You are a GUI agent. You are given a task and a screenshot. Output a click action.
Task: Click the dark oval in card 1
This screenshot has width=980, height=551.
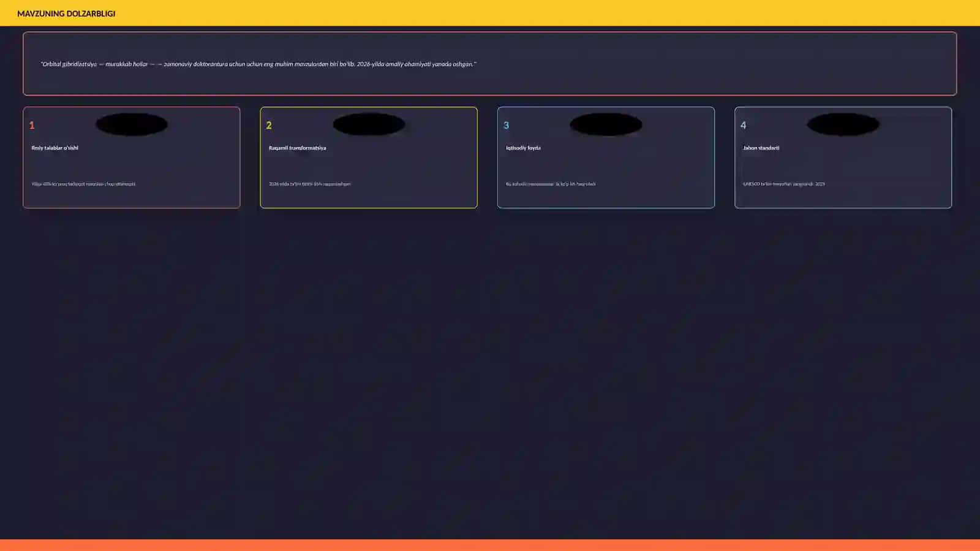tap(132, 124)
